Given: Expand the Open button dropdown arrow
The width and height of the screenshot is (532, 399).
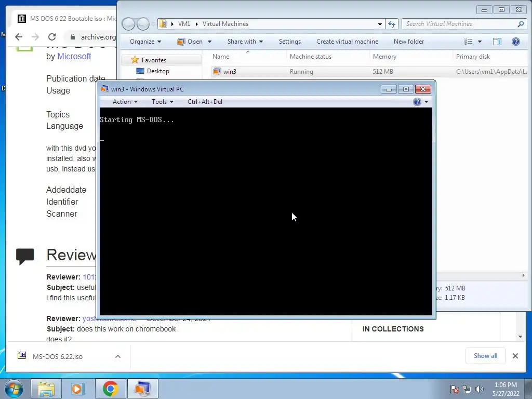Looking at the screenshot, I should (209, 42).
